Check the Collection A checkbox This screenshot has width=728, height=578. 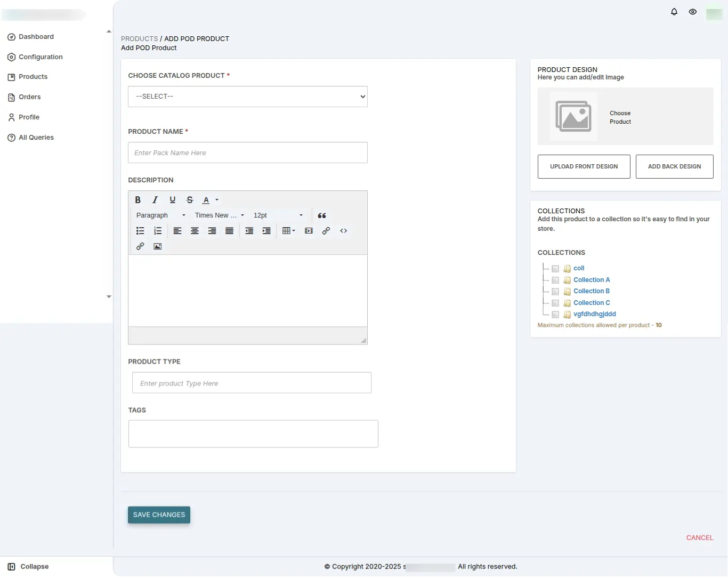(555, 280)
